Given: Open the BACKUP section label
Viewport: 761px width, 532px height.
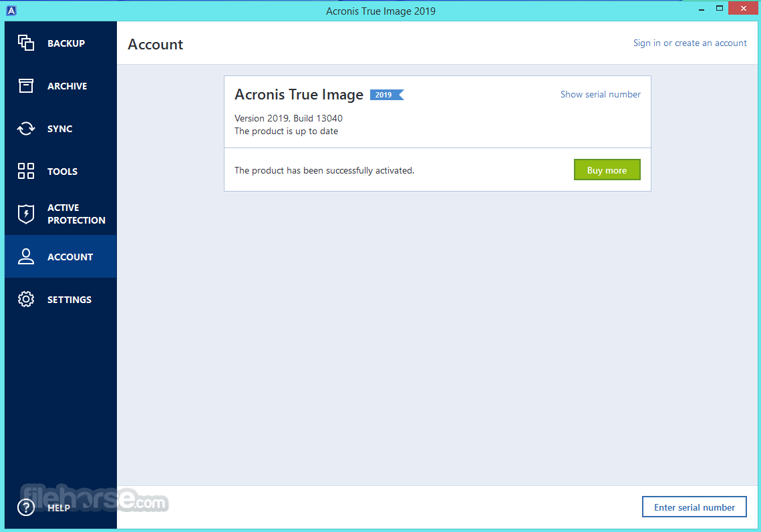Looking at the screenshot, I should coord(66,43).
